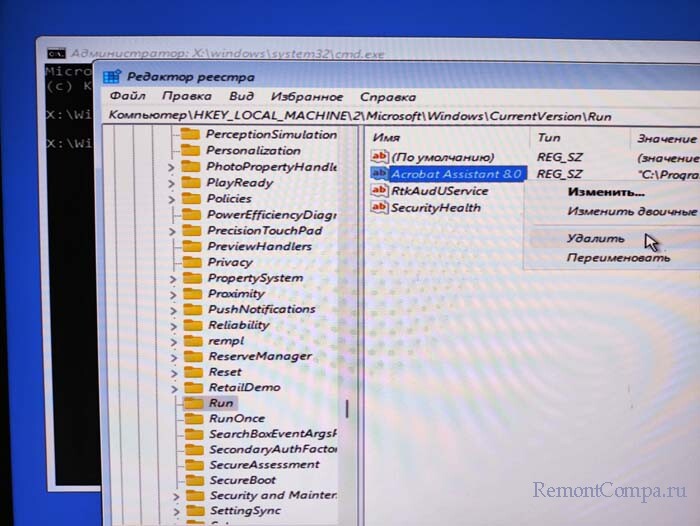
Task: Open the Избранное menu
Action: pyautogui.click(x=307, y=96)
